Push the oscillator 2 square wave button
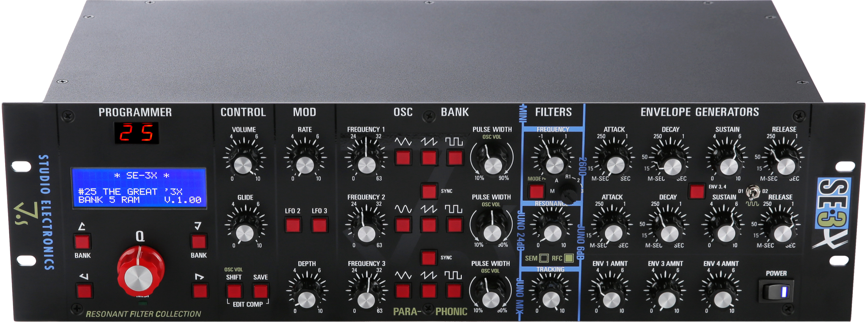 (454, 225)
